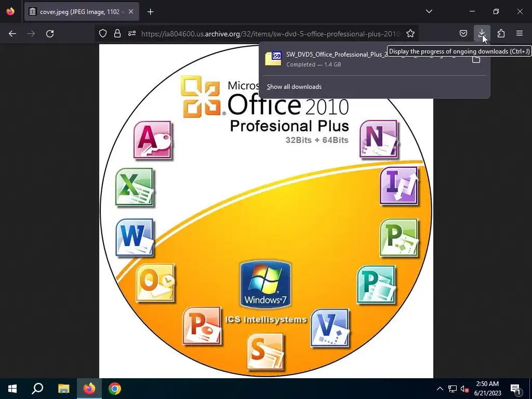
Task: Click the padlock site security icon
Action: pos(117,33)
